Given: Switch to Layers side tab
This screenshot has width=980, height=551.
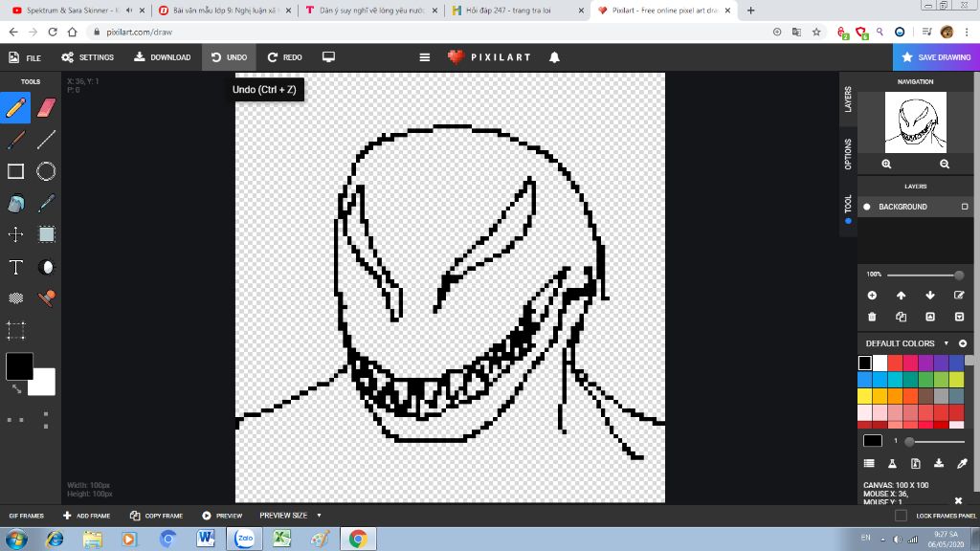Looking at the screenshot, I should click(848, 99).
